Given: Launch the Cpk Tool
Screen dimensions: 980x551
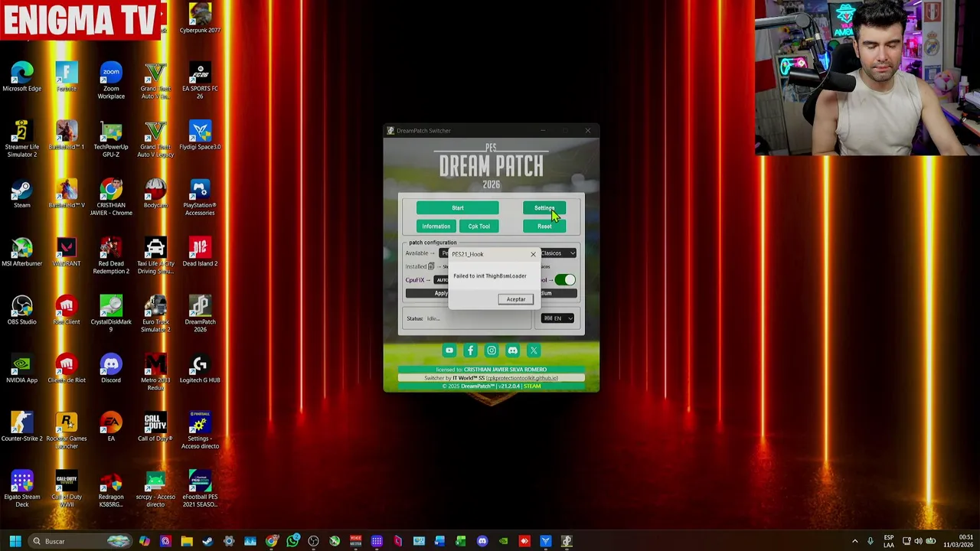Looking at the screenshot, I should tap(479, 227).
